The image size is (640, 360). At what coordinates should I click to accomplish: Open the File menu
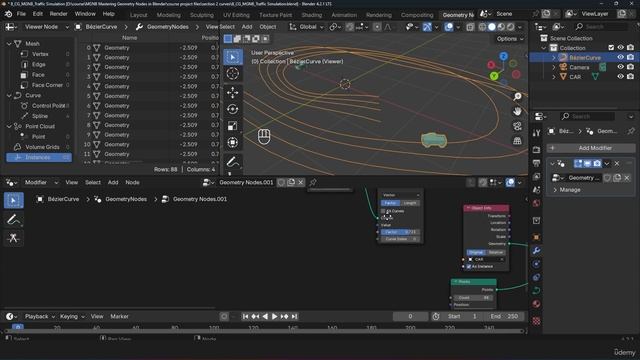[21, 14]
